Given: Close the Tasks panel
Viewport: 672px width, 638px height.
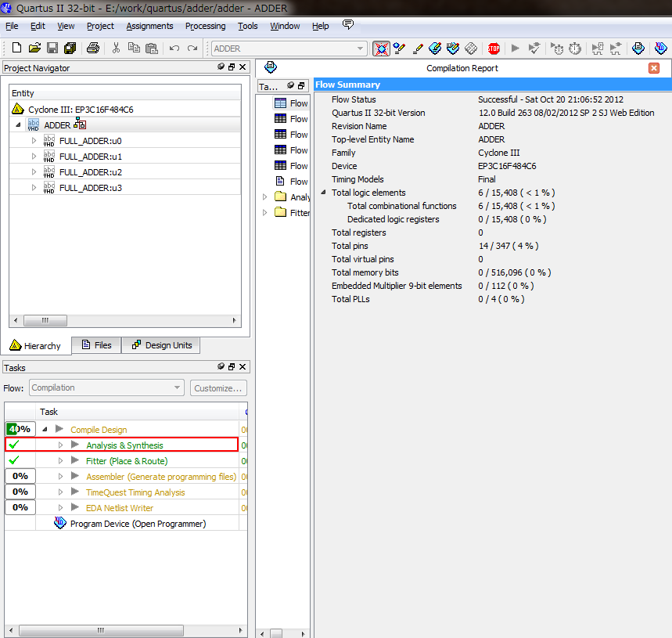Looking at the screenshot, I should [243, 366].
